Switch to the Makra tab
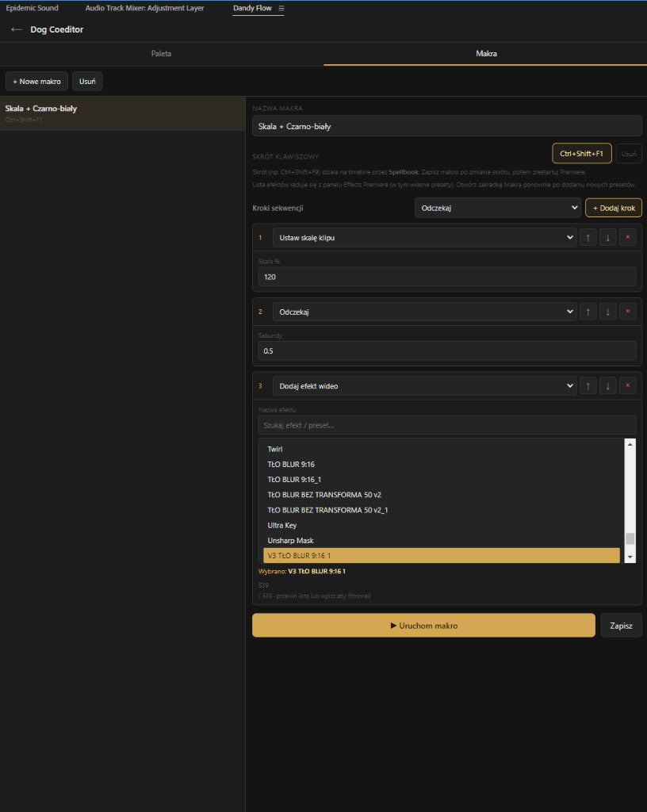Viewport: 647px width, 812px height. 485,53
